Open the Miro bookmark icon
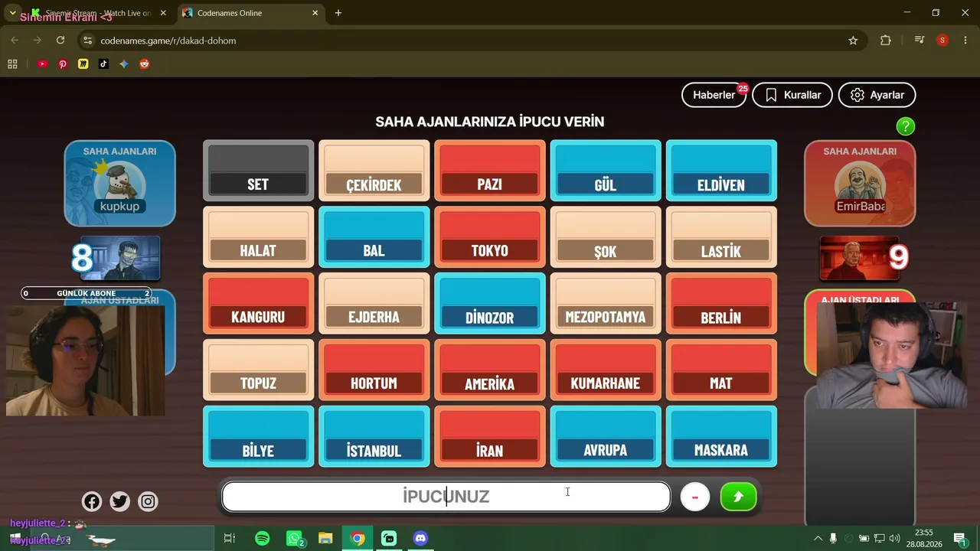The width and height of the screenshot is (980, 551). [x=83, y=64]
